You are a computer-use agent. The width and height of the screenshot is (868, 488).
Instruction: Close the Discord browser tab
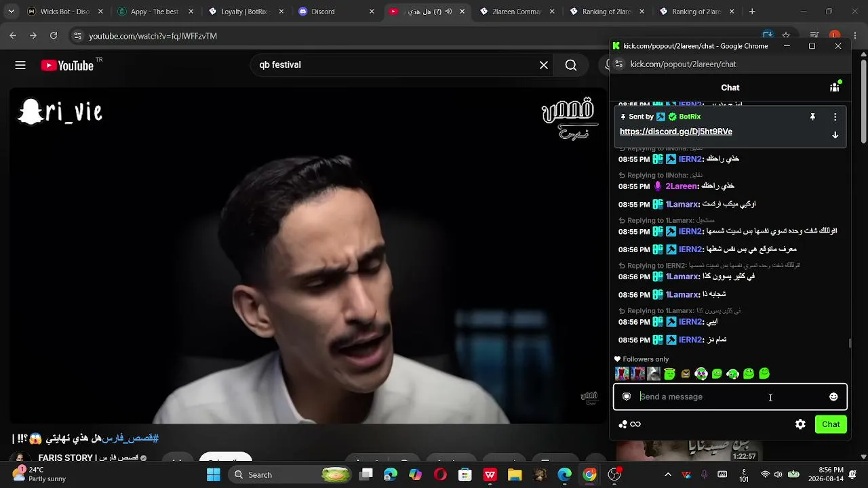click(x=372, y=12)
